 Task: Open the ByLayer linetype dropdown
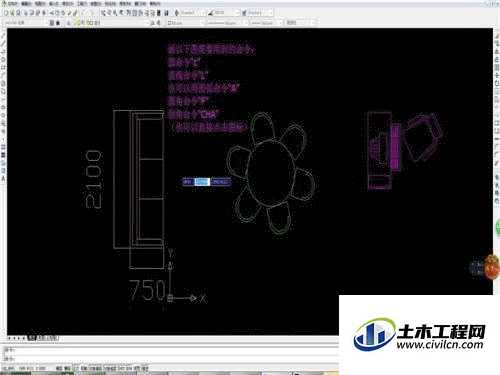pyautogui.click(x=228, y=23)
